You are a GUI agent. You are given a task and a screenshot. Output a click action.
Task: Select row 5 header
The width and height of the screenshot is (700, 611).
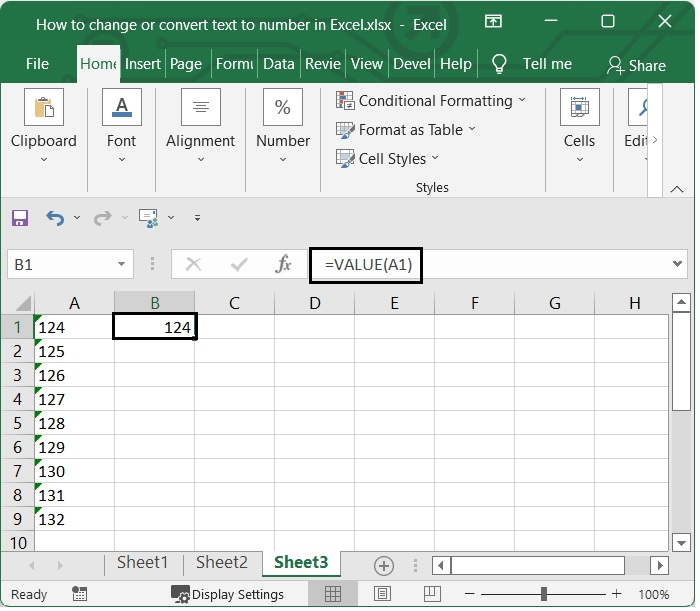pos(17,423)
